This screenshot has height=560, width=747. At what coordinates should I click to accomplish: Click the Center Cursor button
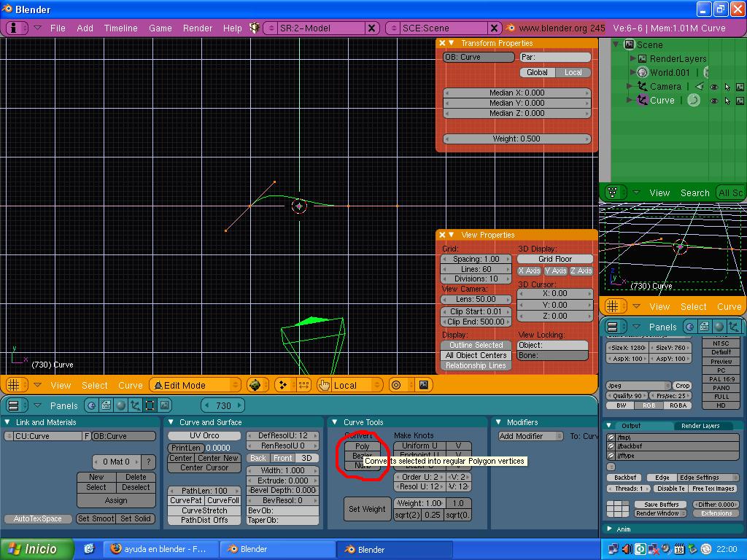[x=204, y=467]
